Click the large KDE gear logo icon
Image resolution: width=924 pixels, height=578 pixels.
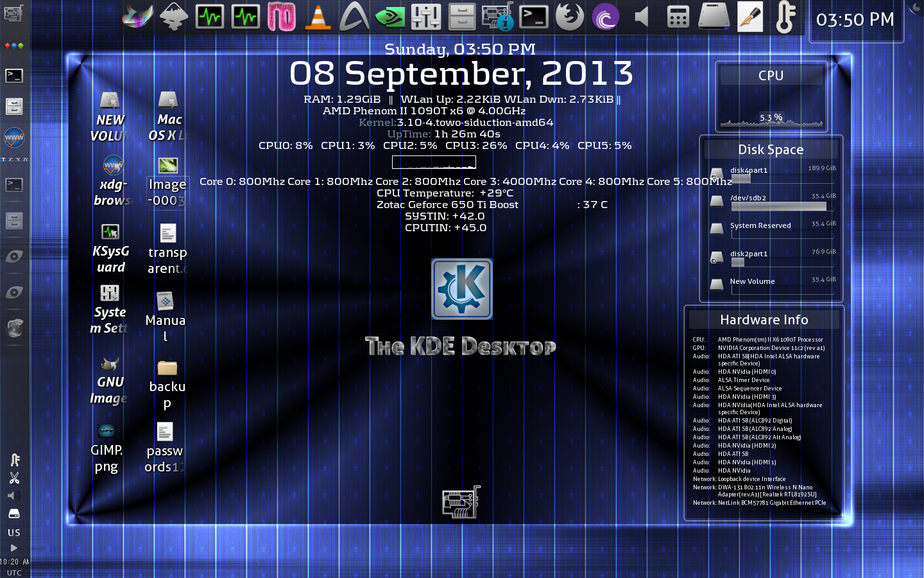click(462, 289)
